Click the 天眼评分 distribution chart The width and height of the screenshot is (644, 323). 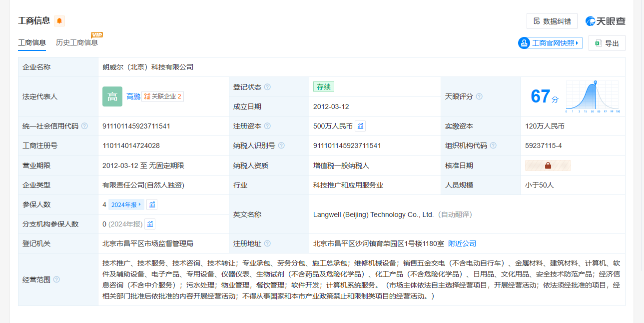point(592,96)
